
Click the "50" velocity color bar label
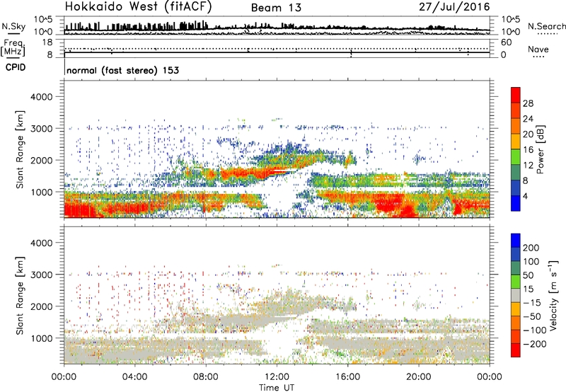pyautogui.click(x=528, y=275)
